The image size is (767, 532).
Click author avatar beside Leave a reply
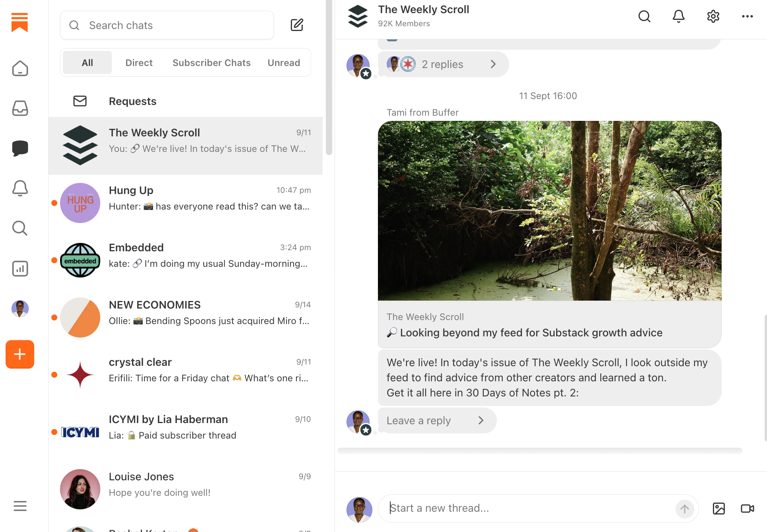358,422
